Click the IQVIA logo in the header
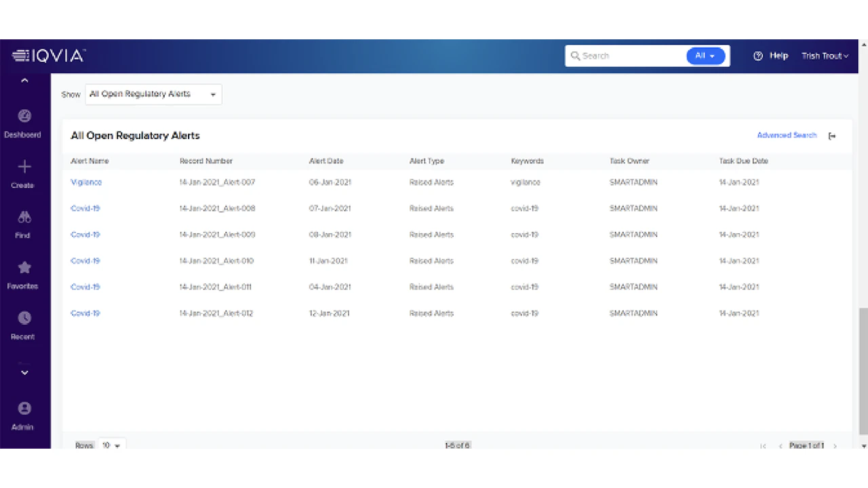 (47, 56)
